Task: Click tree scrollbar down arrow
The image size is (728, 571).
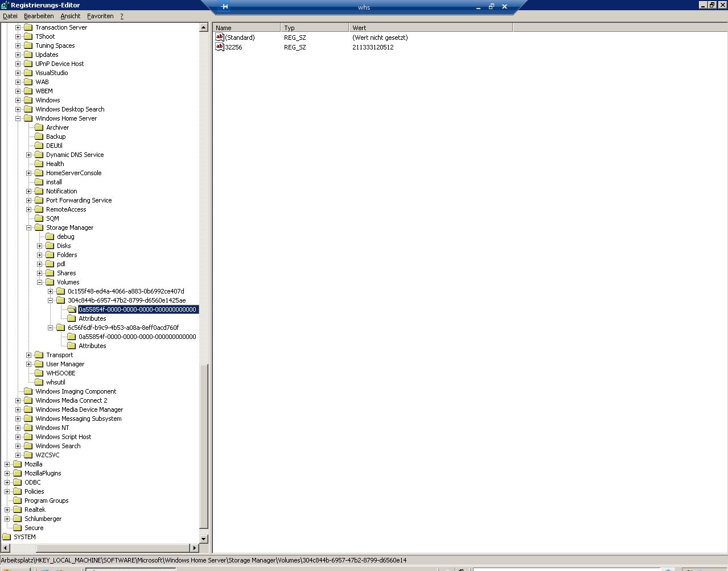Action: click(204, 539)
